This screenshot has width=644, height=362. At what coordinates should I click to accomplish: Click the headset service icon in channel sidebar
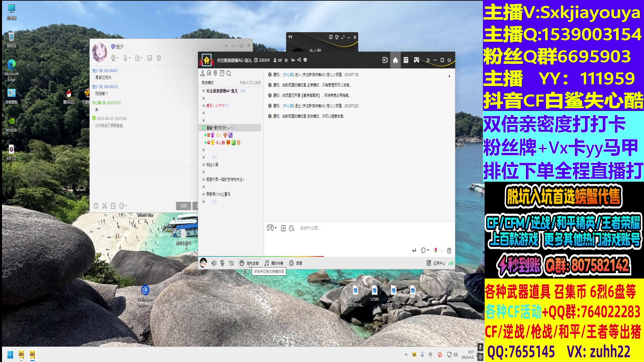(209, 73)
